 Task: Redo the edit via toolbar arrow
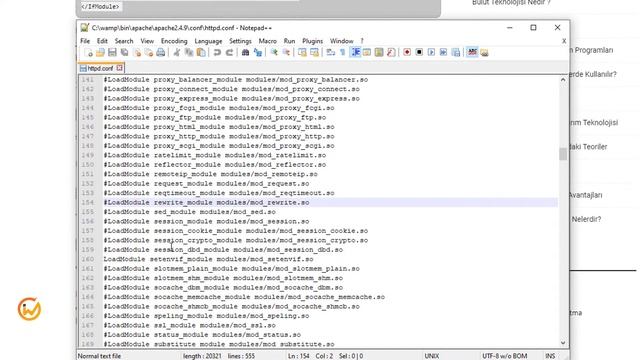[x=229, y=52]
